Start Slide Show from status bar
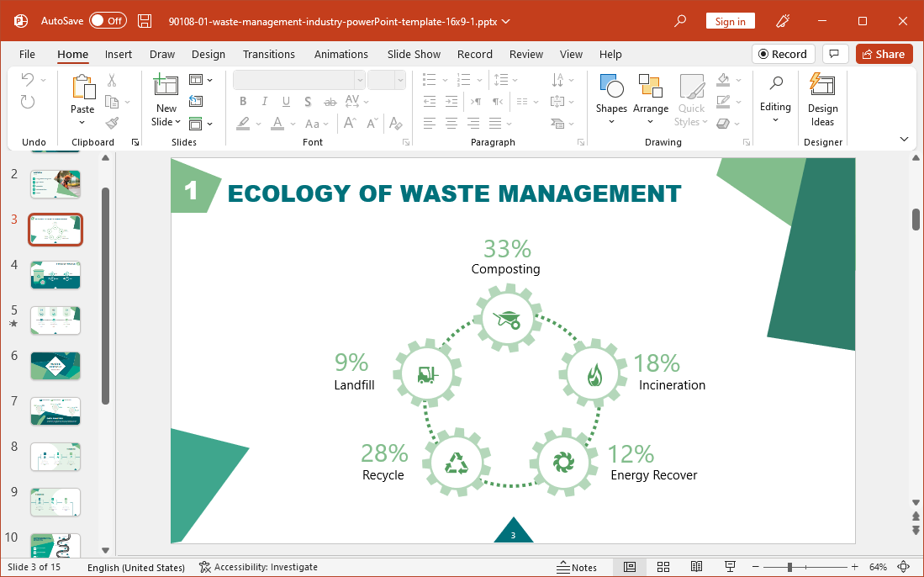 coord(730,567)
